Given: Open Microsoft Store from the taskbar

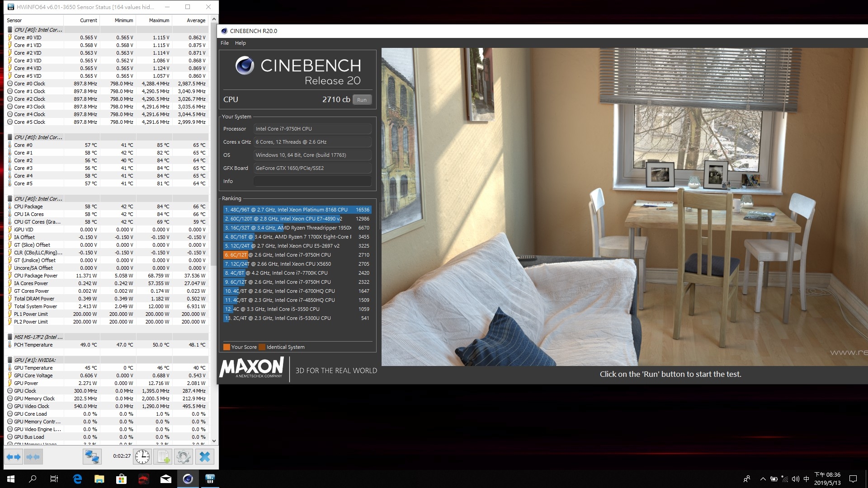Looking at the screenshot, I should (121, 479).
